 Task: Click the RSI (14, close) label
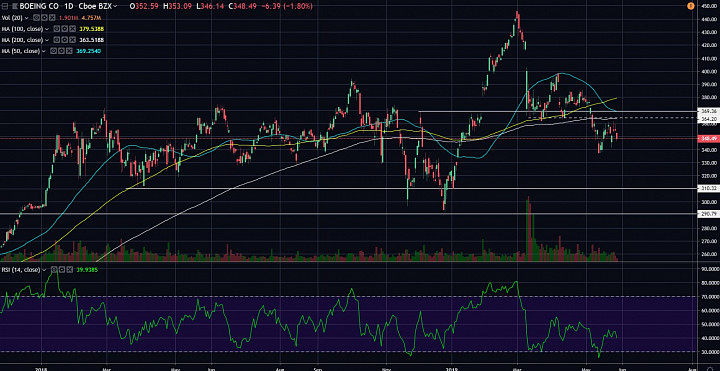tap(22, 270)
